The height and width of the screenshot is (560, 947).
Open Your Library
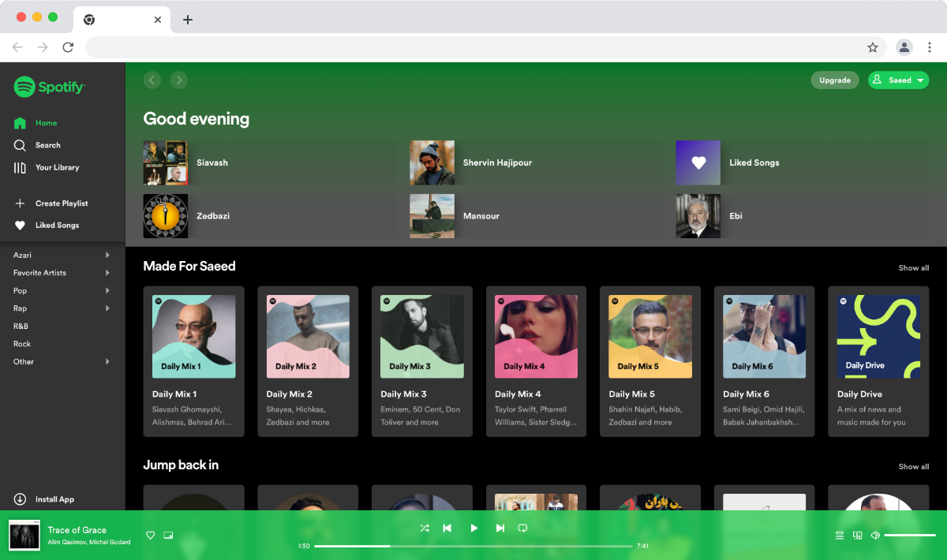pyautogui.click(x=47, y=167)
